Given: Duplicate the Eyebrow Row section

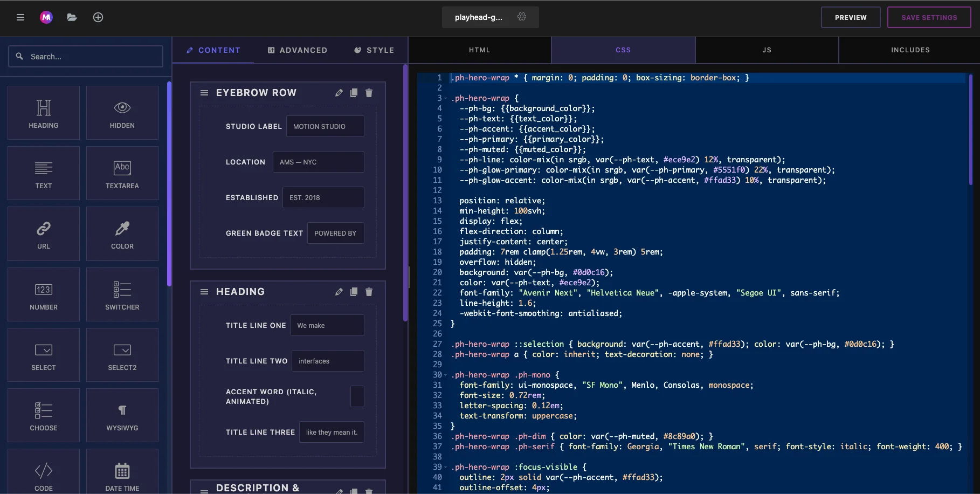Looking at the screenshot, I should [354, 93].
